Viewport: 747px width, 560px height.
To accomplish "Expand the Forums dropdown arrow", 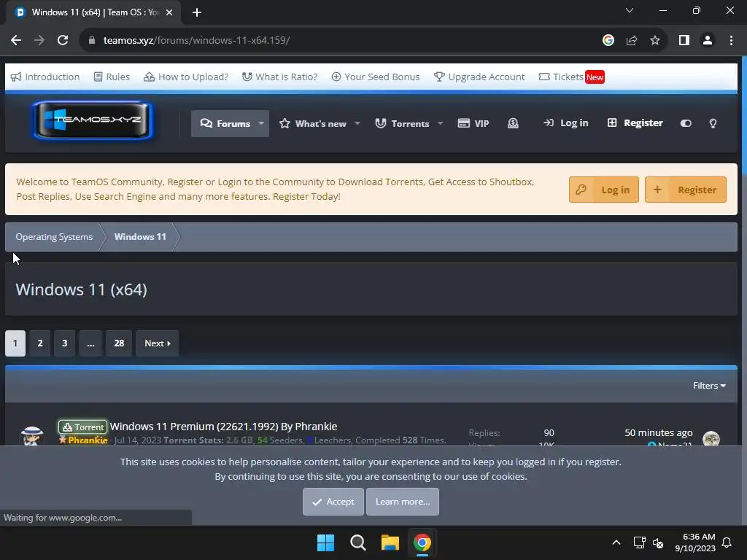I will click(261, 123).
